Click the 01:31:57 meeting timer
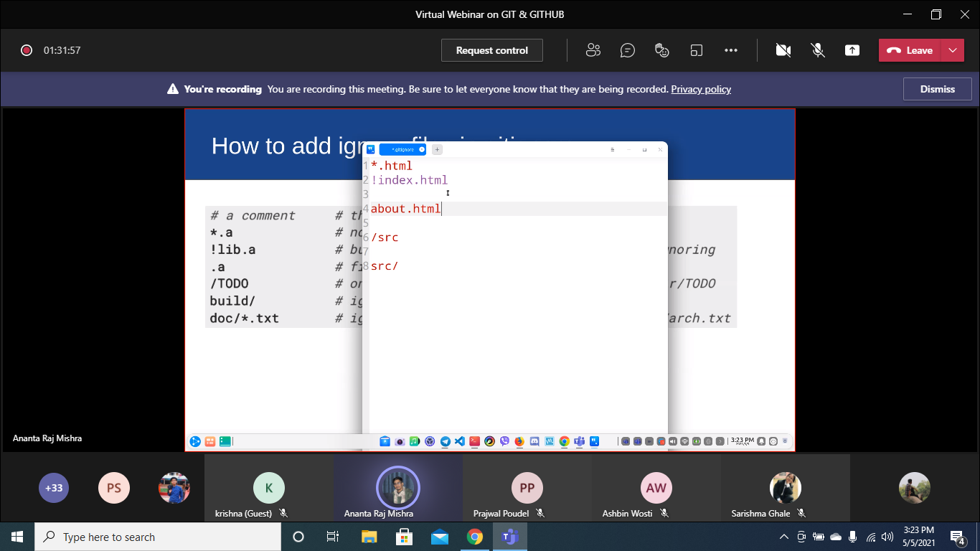Viewport: 980px width, 551px height. click(62, 50)
